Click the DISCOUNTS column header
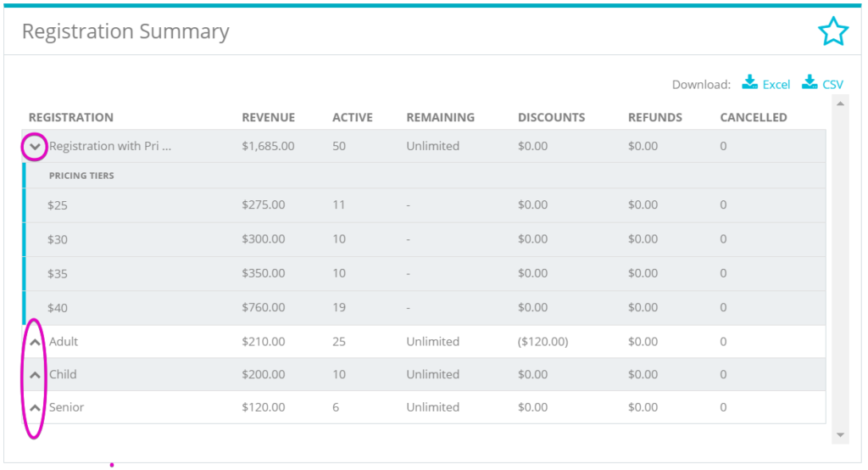This screenshot has width=868, height=470. pyautogui.click(x=551, y=117)
